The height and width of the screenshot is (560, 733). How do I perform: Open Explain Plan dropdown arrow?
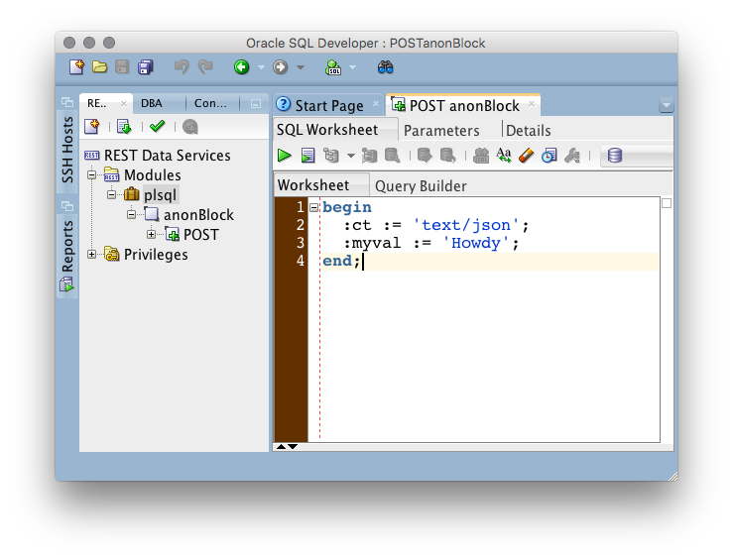click(350, 156)
